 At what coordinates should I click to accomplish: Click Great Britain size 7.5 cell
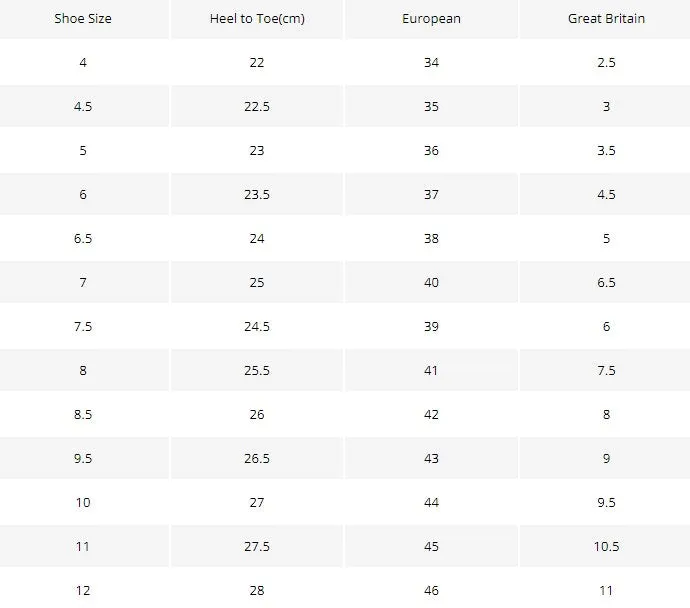point(606,370)
